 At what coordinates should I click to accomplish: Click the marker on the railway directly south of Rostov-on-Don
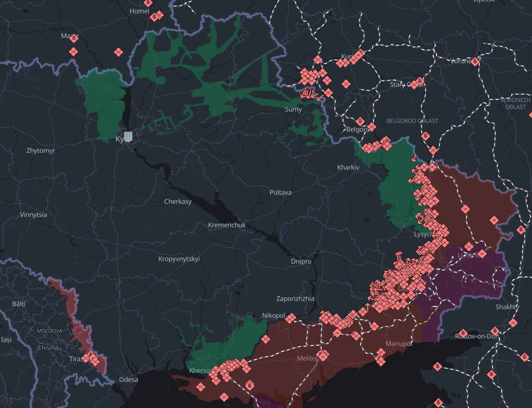[491, 374]
